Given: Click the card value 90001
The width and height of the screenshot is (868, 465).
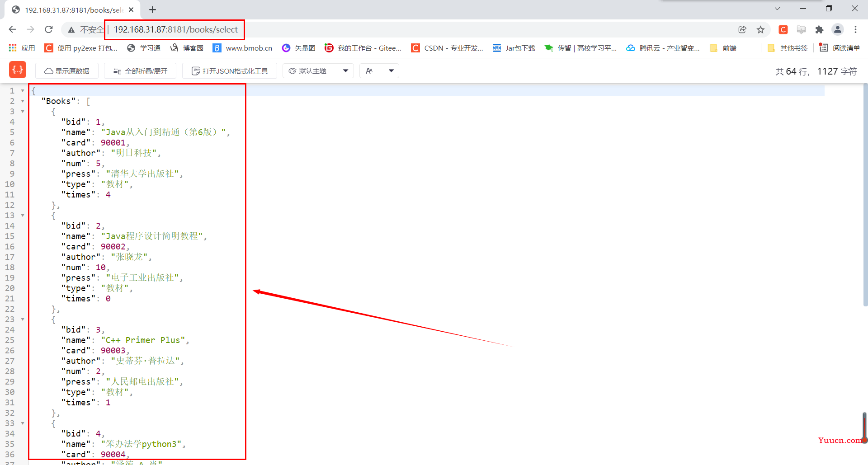Looking at the screenshot, I should coord(113,143).
